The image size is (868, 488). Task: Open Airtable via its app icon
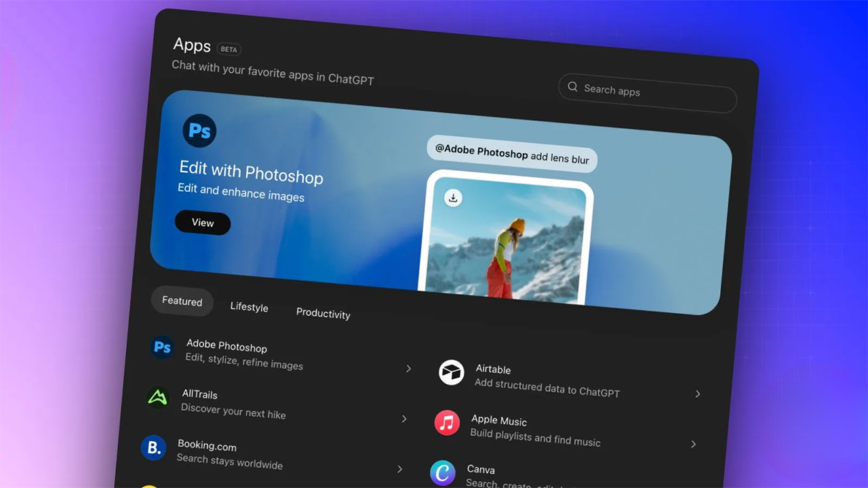pos(452,372)
